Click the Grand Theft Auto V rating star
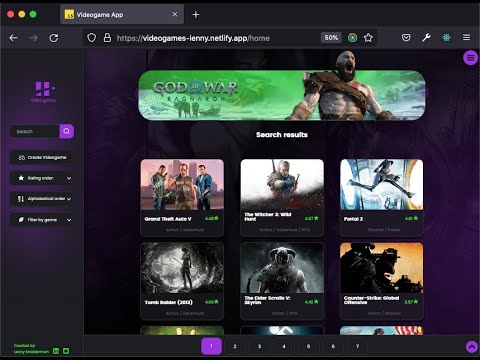Viewport: 480px width, 360px height. click(x=216, y=218)
